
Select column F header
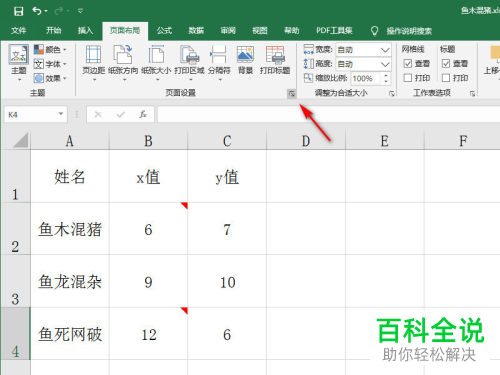[463, 141]
